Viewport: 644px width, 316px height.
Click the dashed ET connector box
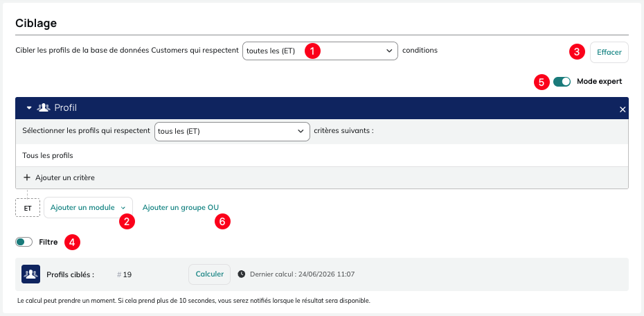(28, 208)
